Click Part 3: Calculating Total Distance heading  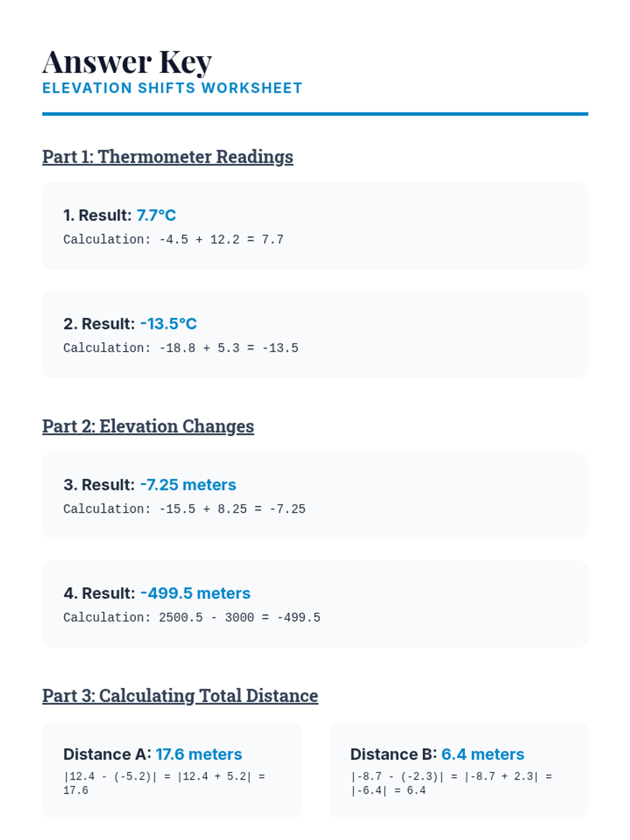click(180, 695)
